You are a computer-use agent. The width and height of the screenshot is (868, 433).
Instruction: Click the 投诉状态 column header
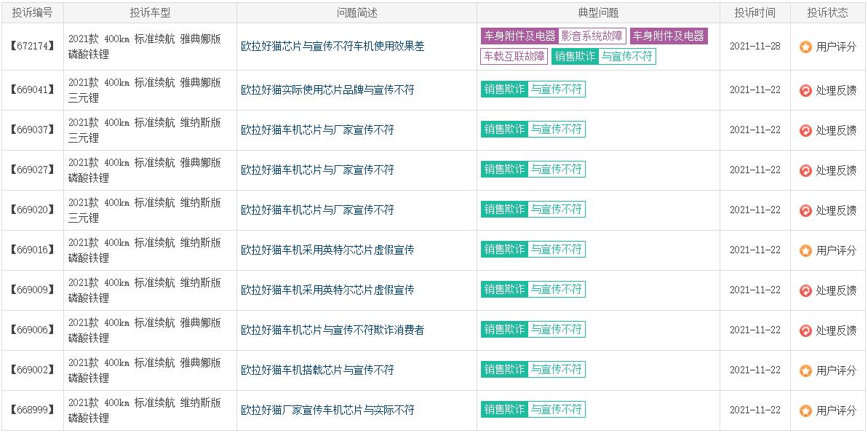(x=827, y=12)
